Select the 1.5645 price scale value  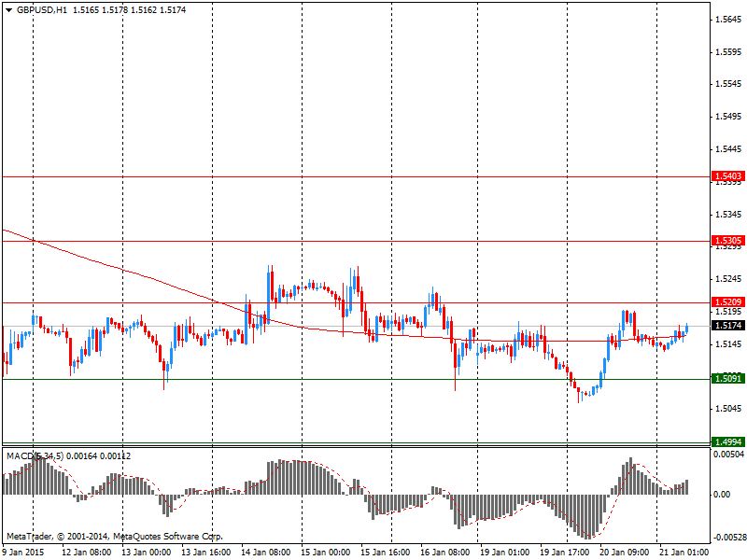[729, 20]
